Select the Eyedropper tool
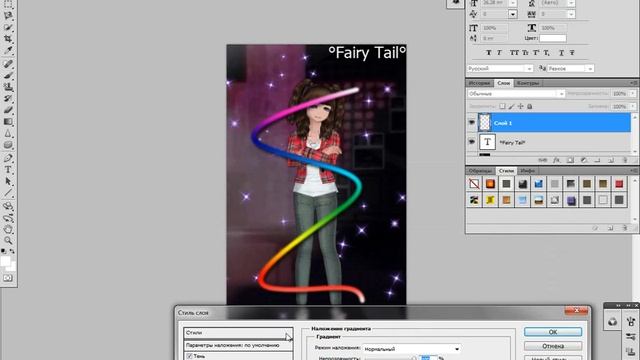The image size is (640, 360). (8, 50)
